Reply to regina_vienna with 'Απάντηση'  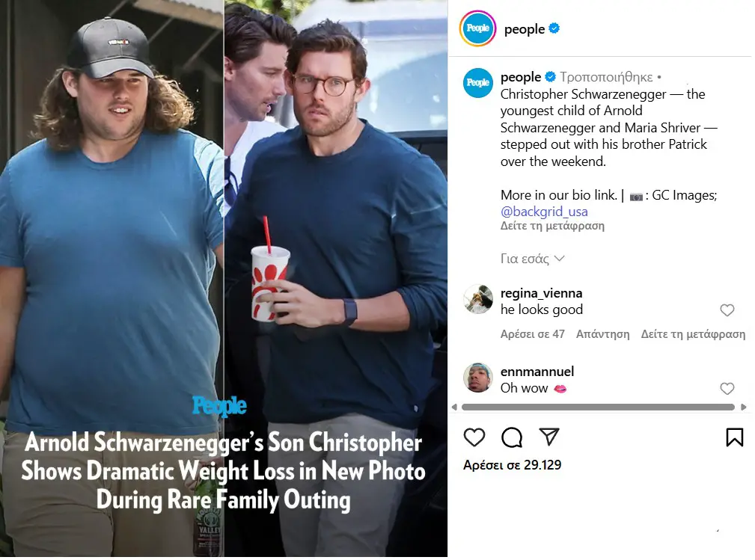[x=603, y=334]
